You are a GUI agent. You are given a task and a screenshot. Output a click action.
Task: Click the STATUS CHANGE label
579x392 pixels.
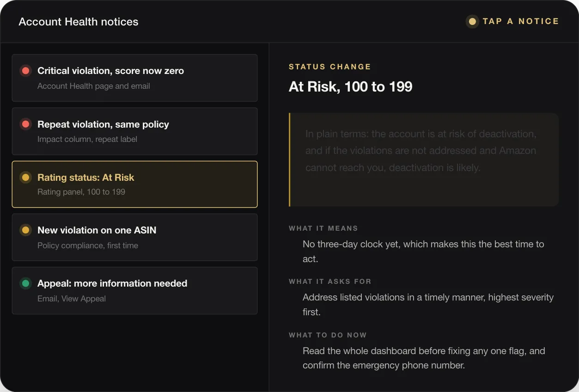[330, 67]
